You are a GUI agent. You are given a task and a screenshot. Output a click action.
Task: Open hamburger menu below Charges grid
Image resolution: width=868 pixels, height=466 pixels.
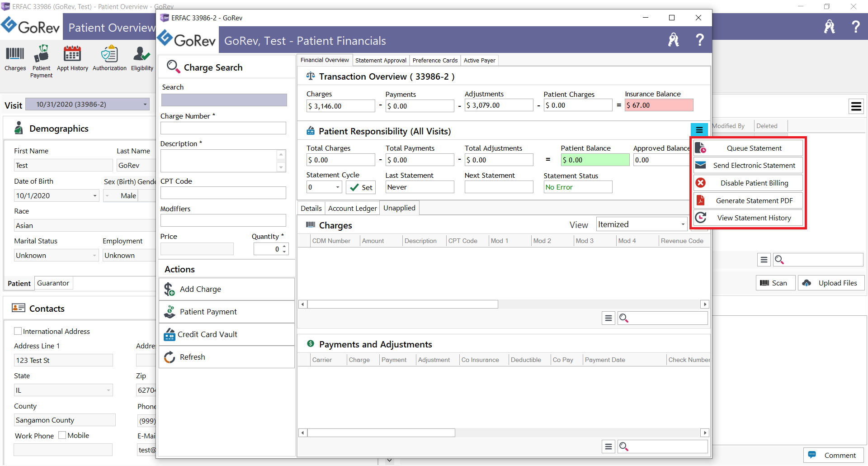(609, 318)
